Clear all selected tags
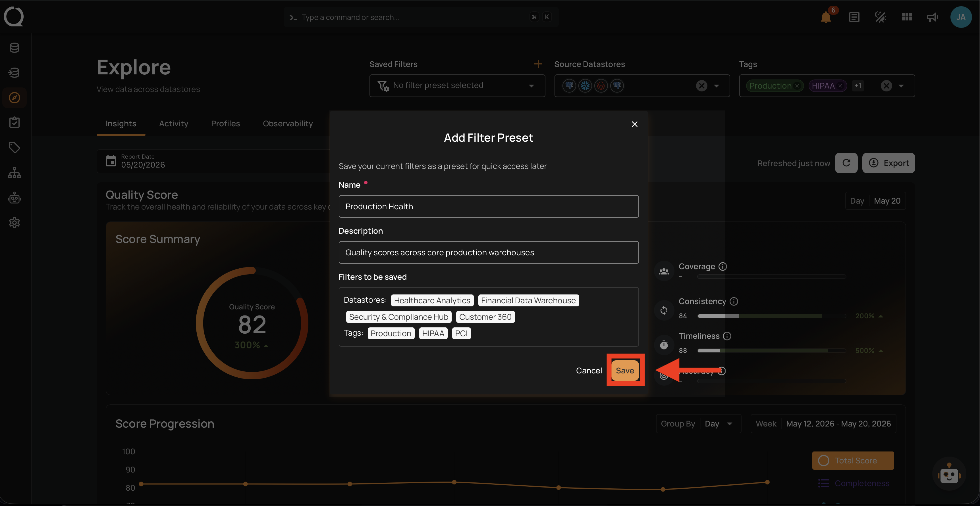Screen dimensions: 980x506 pyautogui.click(x=886, y=86)
